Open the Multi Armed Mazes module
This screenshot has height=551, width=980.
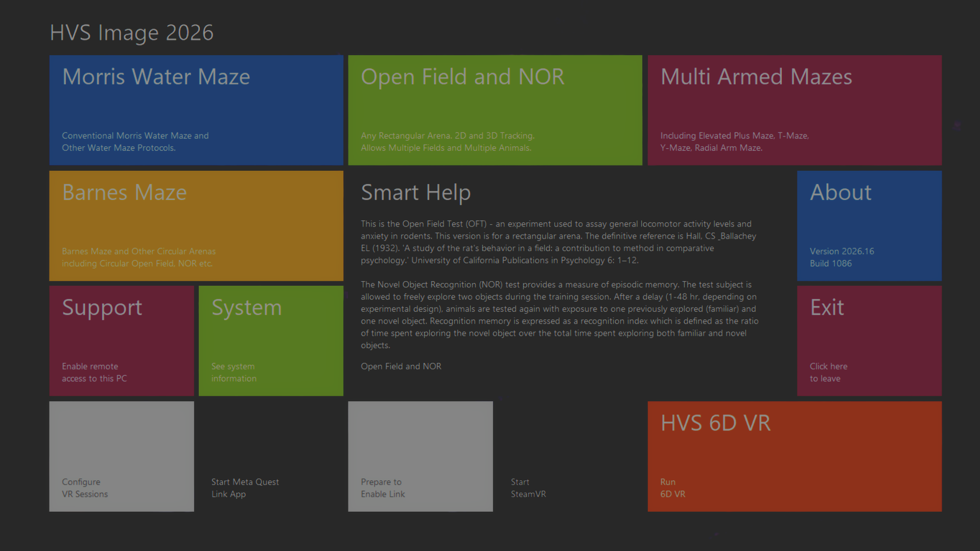click(x=794, y=110)
